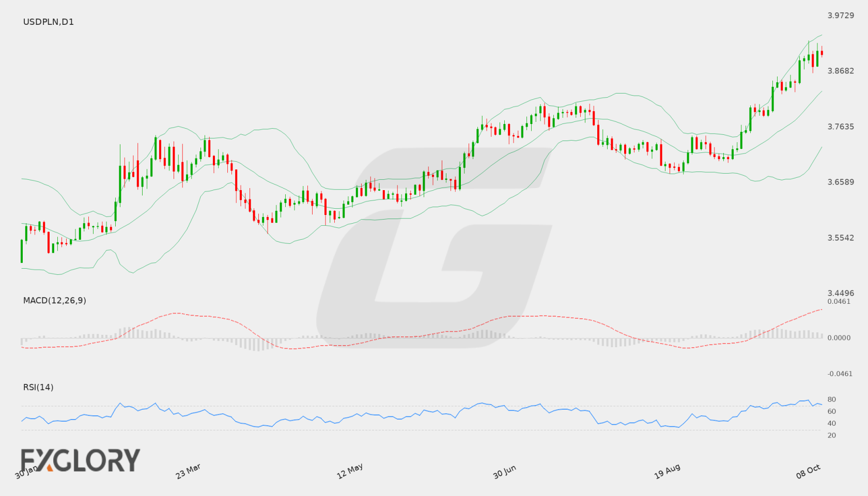Click the RSI 20 level label

(x=832, y=435)
